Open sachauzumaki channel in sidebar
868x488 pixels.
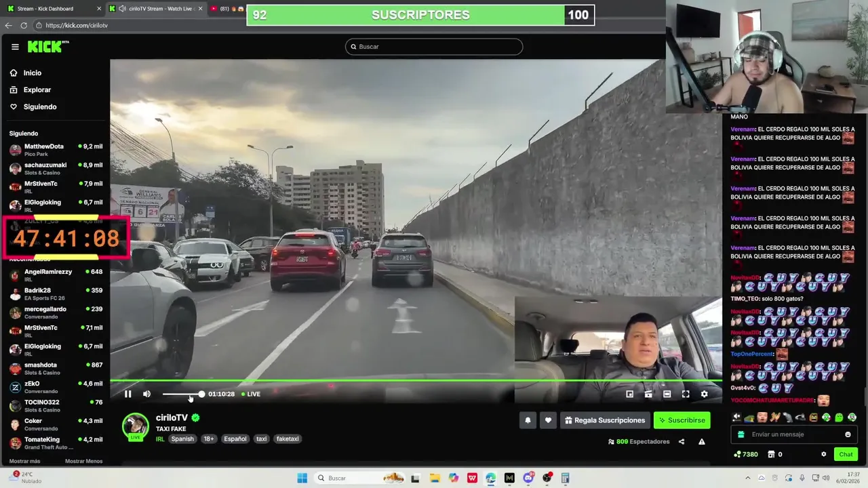click(56, 168)
